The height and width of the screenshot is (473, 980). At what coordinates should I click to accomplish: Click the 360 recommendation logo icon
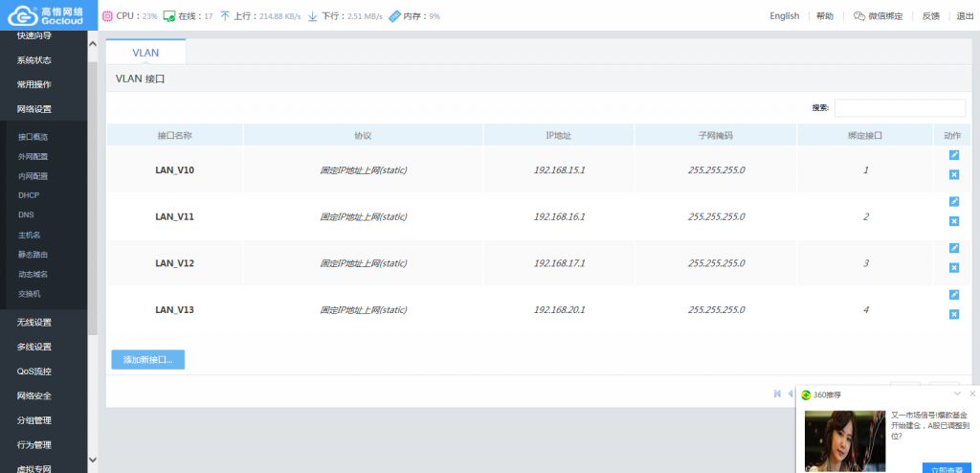(x=806, y=394)
